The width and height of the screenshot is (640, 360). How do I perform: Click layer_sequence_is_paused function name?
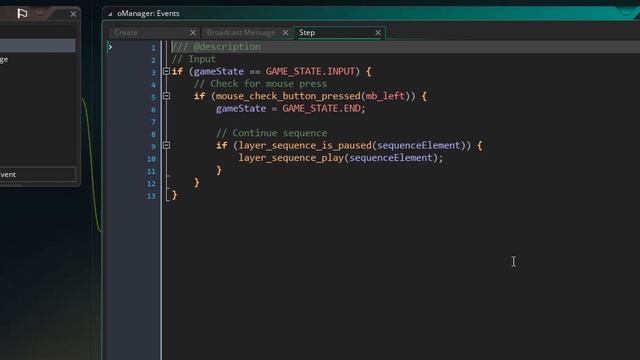305,145
